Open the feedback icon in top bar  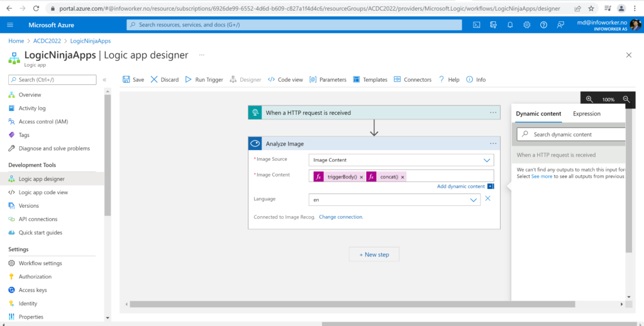pyautogui.click(x=560, y=25)
